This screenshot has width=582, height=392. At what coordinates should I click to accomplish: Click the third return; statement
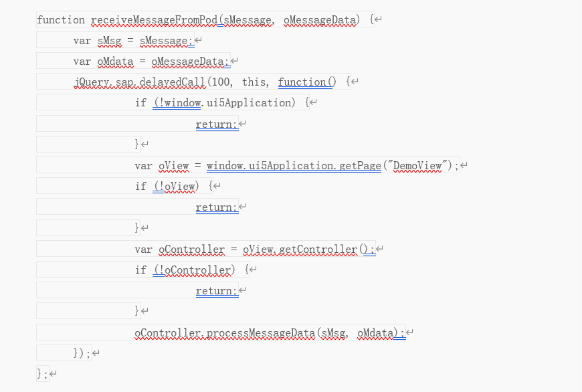pos(217,291)
